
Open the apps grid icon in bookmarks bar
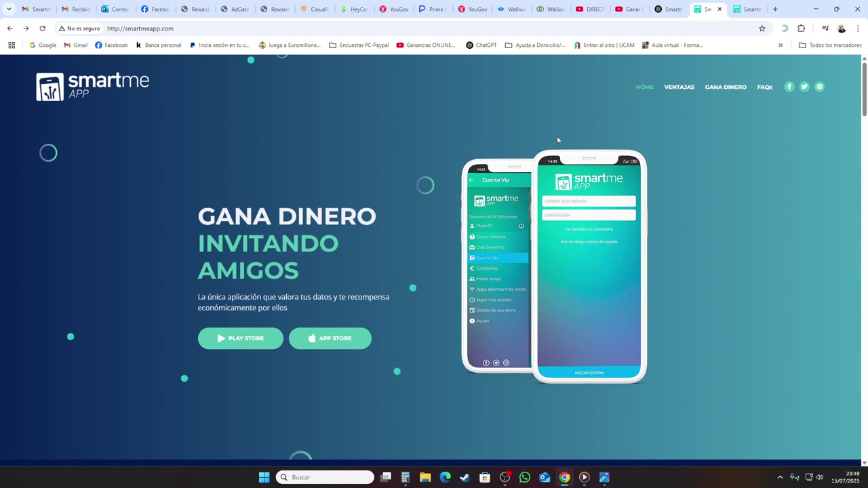point(12,45)
